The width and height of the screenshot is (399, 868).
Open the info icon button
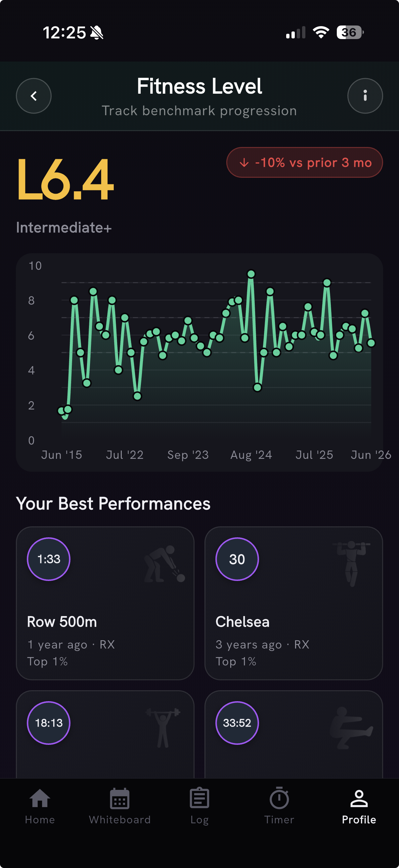tap(365, 96)
